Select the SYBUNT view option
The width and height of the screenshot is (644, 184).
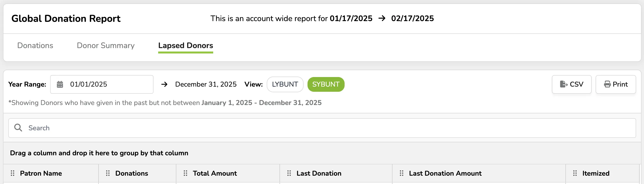[326, 84]
